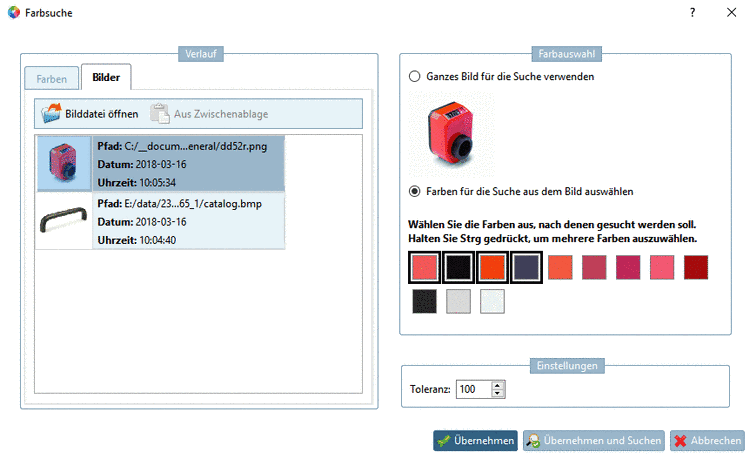Image resolution: width=750 pixels, height=459 pixels.
Task: Select the dark maroon red swatch
Action: [x=696, y=267]
